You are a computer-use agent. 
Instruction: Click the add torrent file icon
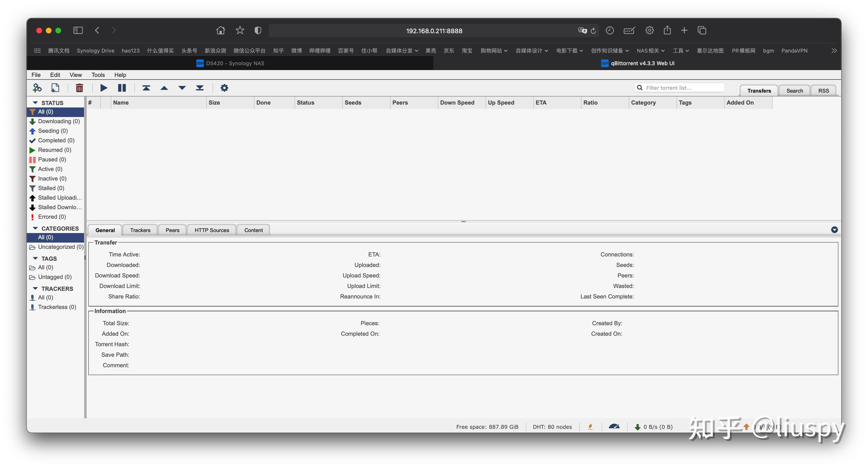click(55, 88)
